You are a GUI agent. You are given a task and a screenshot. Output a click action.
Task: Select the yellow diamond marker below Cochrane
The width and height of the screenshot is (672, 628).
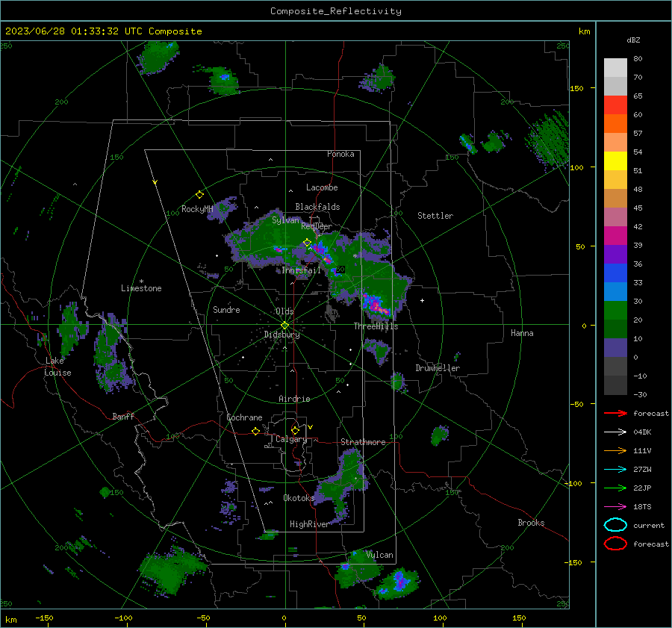tap(255, 431)
